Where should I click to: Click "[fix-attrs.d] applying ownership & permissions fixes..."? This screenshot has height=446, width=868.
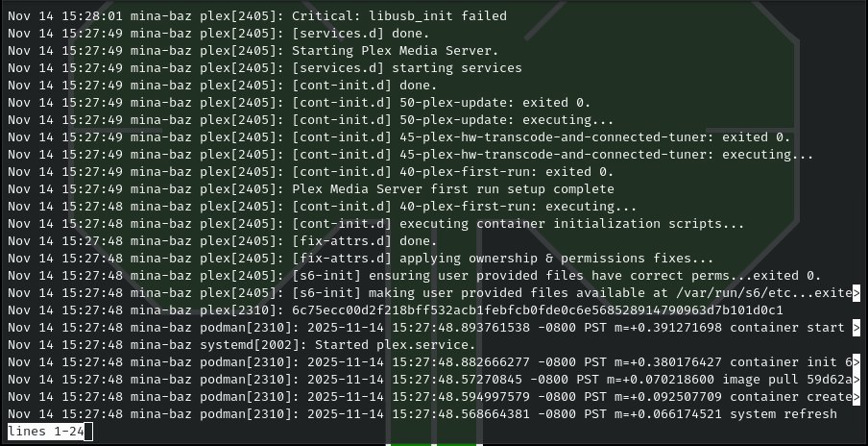pos(502,259)
